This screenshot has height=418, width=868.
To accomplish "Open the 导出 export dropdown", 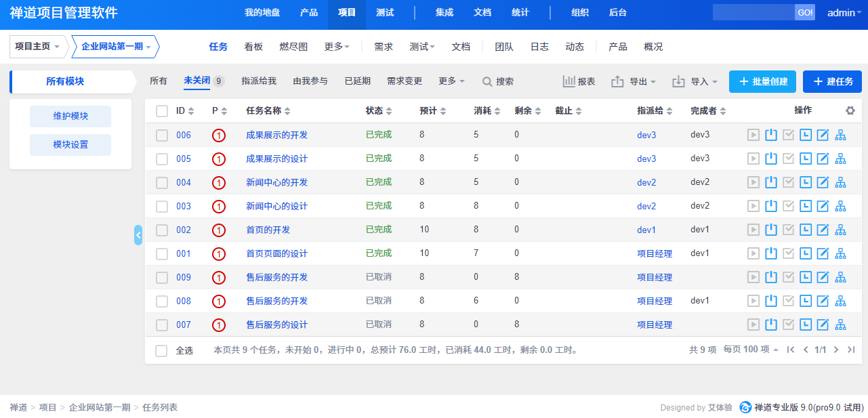I will point(634,81).
